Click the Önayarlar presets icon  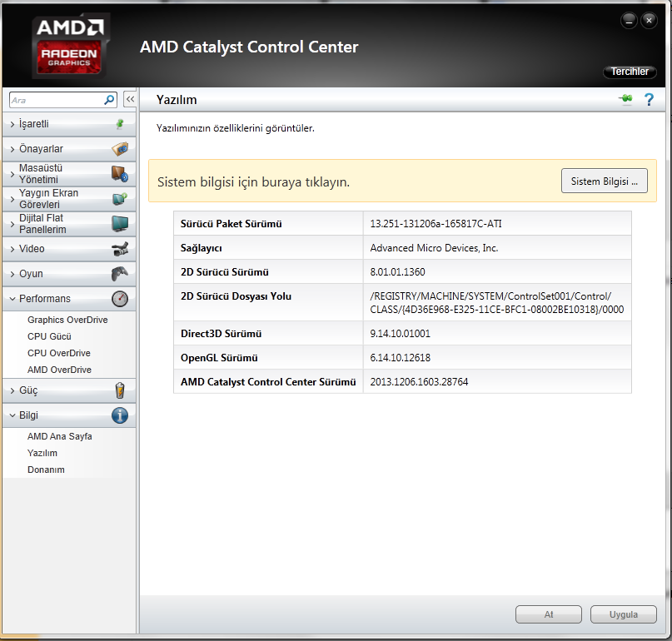coord(120,149)
